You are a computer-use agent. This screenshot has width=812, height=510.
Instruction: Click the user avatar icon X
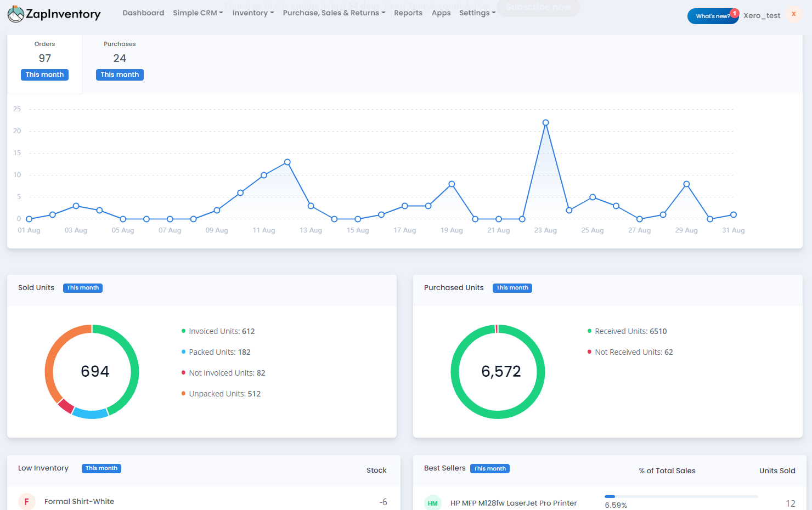[x=793, y=14]
